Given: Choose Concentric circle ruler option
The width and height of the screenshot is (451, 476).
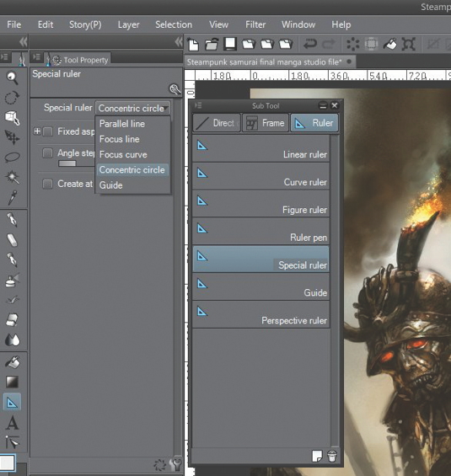Looking at the screenshot, I should pos(132,170).
